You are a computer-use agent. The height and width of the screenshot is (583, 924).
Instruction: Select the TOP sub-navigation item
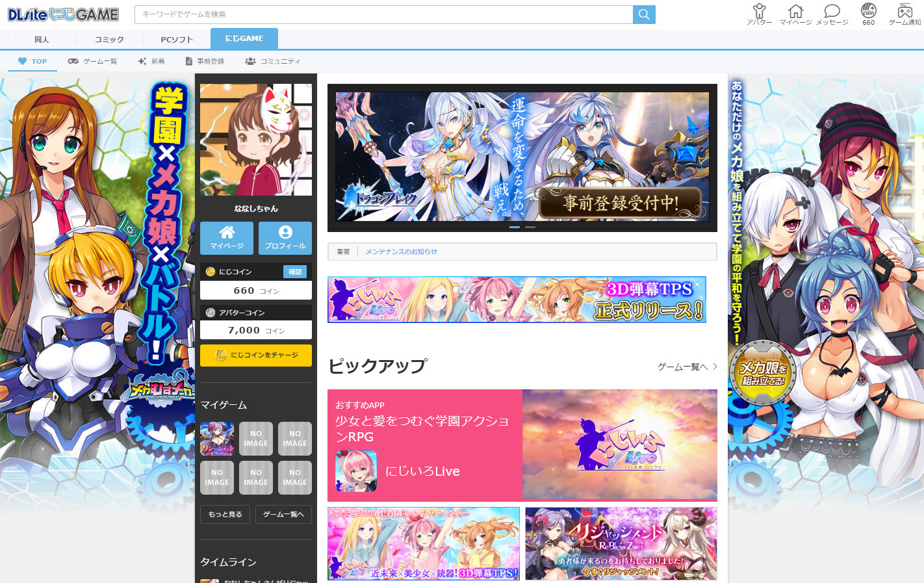pyautogui.click(x=32, y=61)
